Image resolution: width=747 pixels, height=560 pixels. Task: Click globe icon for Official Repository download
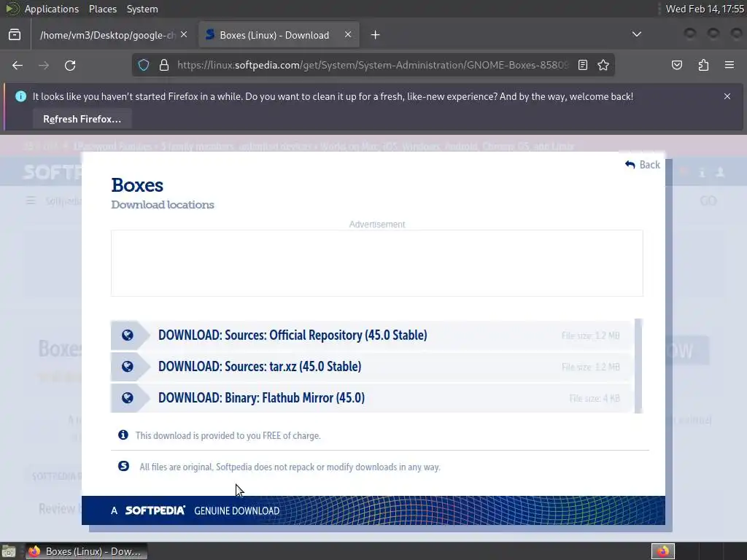pos(127,335)
